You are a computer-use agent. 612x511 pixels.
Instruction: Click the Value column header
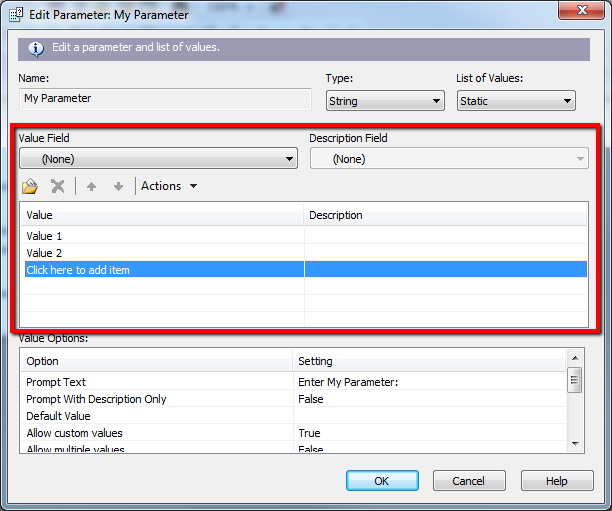pos(162,215)
